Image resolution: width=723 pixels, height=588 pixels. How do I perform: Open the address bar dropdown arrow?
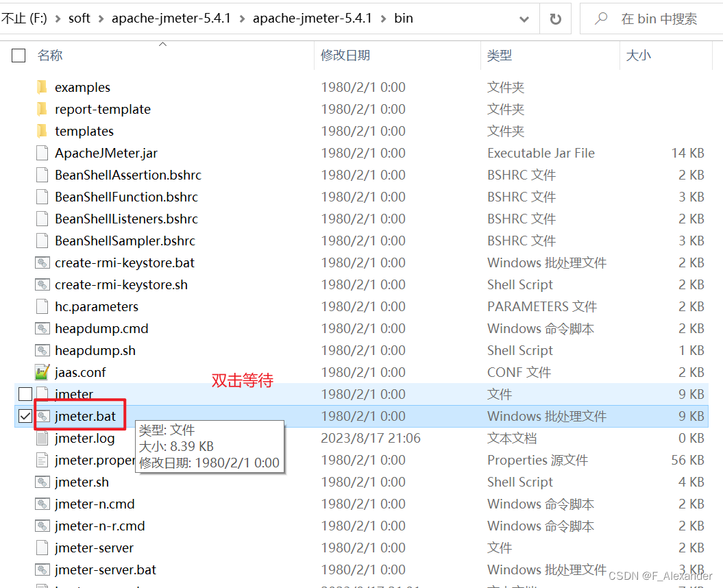pyautogui.click(x=524, y=19)
